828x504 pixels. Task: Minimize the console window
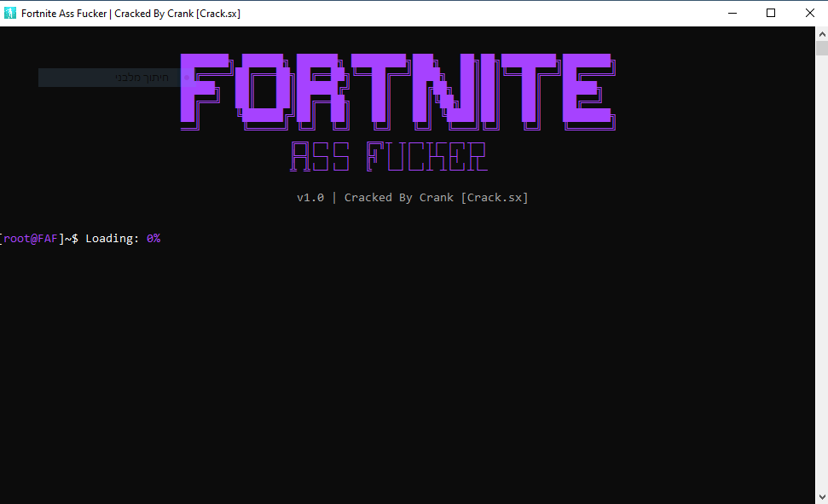732,13
